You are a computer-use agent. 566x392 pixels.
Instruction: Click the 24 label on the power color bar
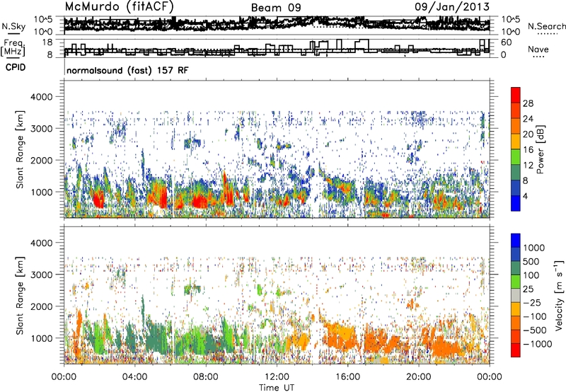click(528, 119)
